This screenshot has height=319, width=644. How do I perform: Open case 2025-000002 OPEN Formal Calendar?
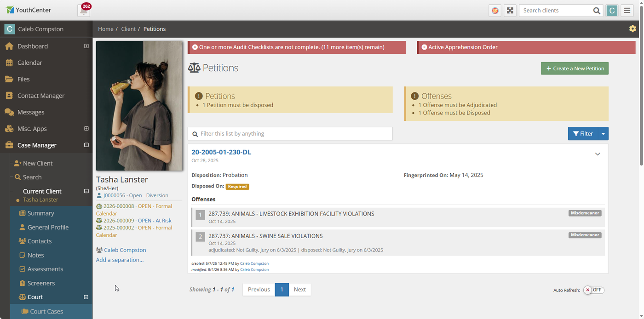coord(134,231)
